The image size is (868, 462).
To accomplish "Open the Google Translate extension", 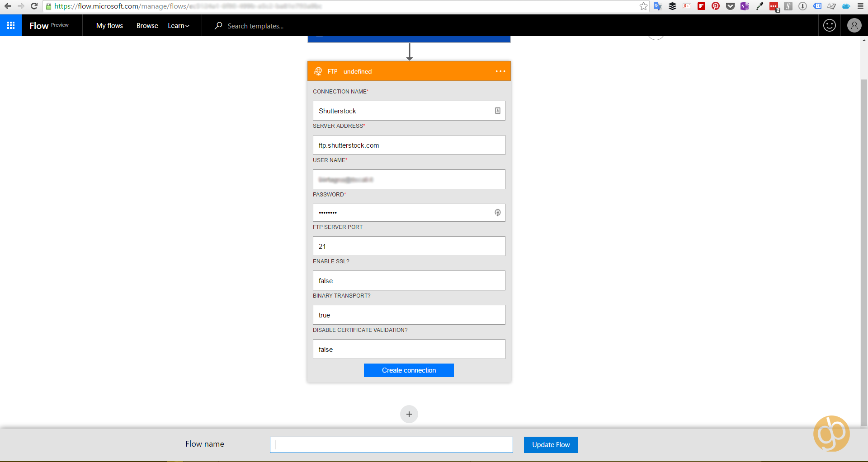I will pyautogui.click(x=658, y=6).
